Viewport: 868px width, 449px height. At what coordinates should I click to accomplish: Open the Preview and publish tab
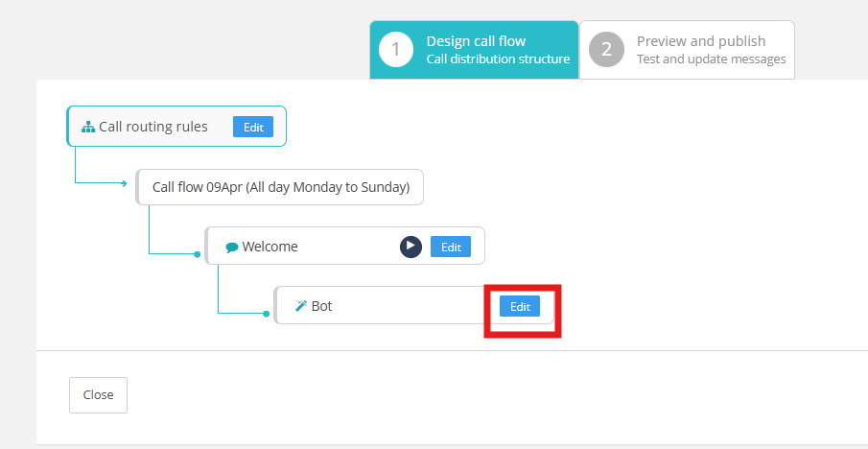tap(701, 41)
